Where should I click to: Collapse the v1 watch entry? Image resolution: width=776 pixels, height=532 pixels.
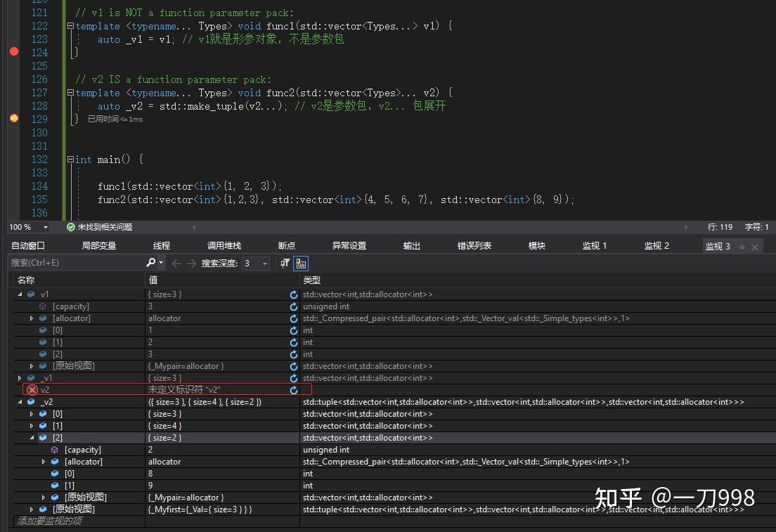point(20,294)
